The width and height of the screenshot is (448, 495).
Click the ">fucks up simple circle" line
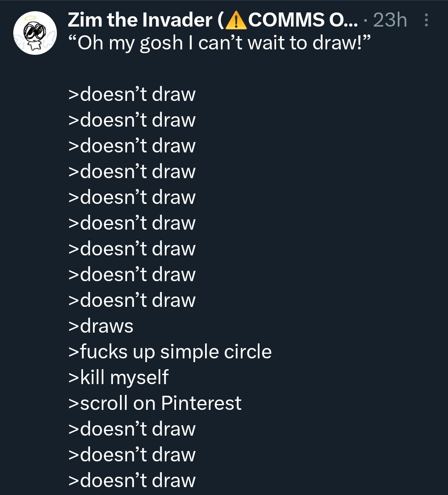point(169,352)
